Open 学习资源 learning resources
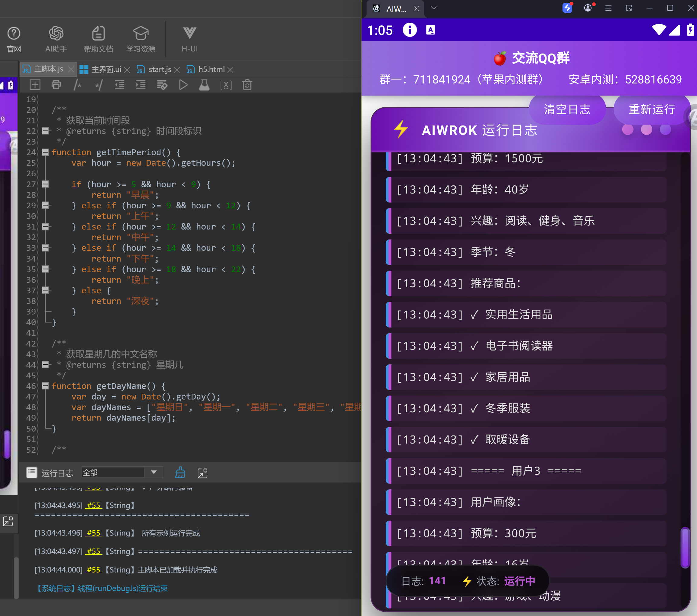697x616 pixels. click(x=141, y=39)
